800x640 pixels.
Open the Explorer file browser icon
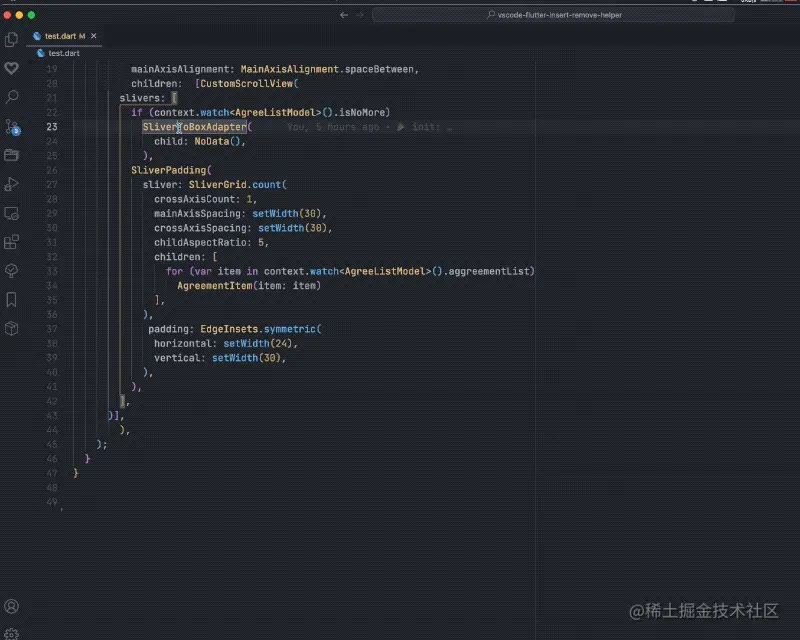pos(12,37)
